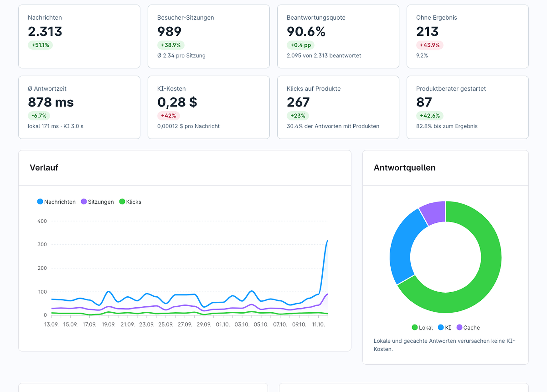Toggle the Sitzungen series in chart legend
547x392 pixels.
(x=97, y=202)
